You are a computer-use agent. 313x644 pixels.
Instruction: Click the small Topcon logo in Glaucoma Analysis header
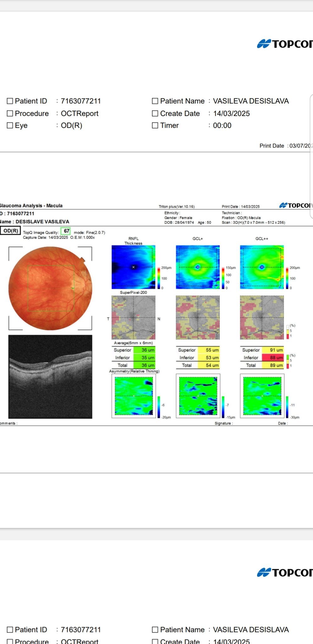click(x=295, y=205)
